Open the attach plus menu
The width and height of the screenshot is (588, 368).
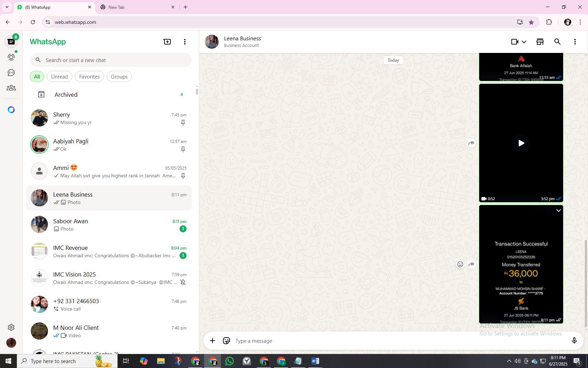pos(212,341)
